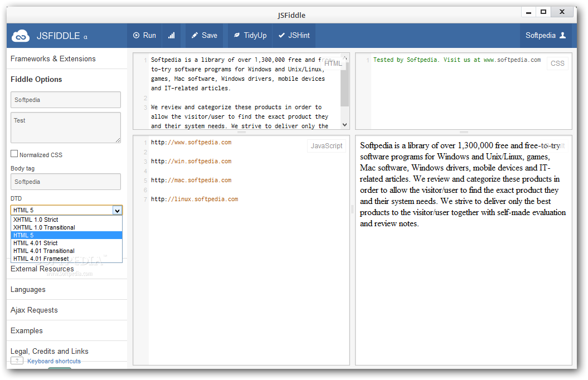
Task: Expand Frameworks & Extensions section
Action: coord(53,59)
